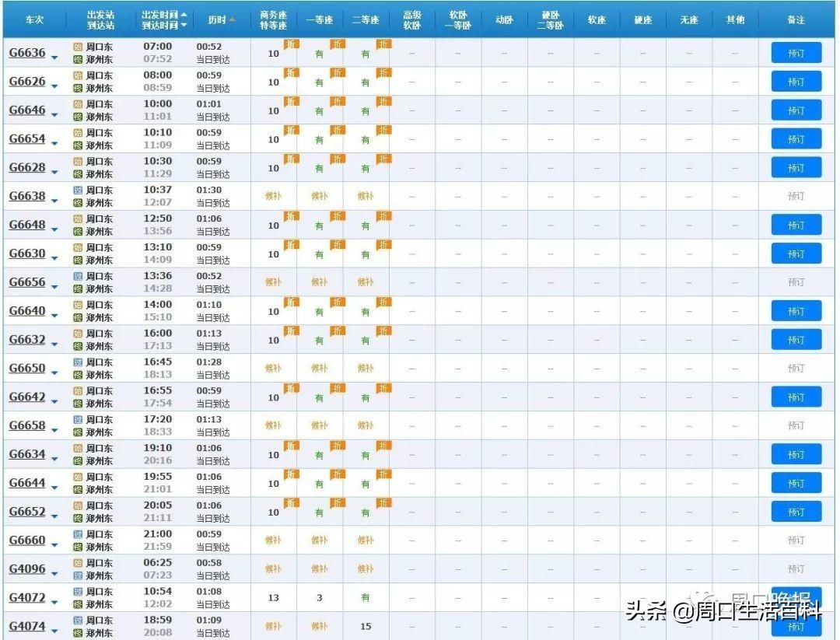
Task: Click discount 折 tag on G6636 一等座
Action: tap(338, 45)
